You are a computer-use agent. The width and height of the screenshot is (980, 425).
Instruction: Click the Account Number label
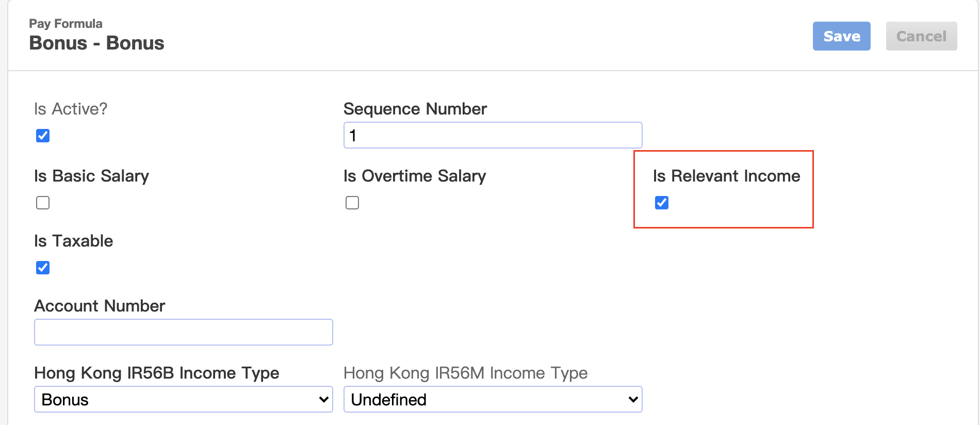tap(100, 306)
